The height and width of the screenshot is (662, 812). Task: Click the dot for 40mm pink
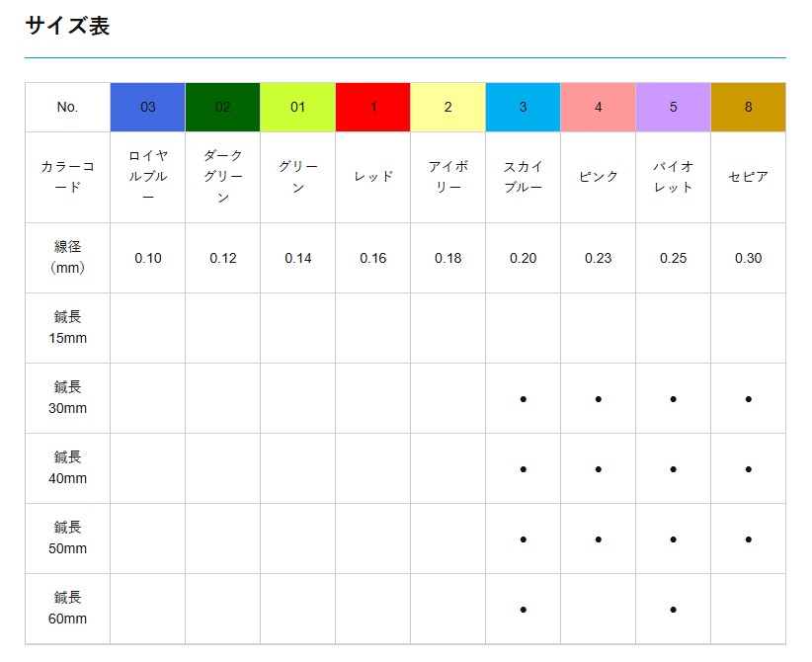click(x=598, y=469)
